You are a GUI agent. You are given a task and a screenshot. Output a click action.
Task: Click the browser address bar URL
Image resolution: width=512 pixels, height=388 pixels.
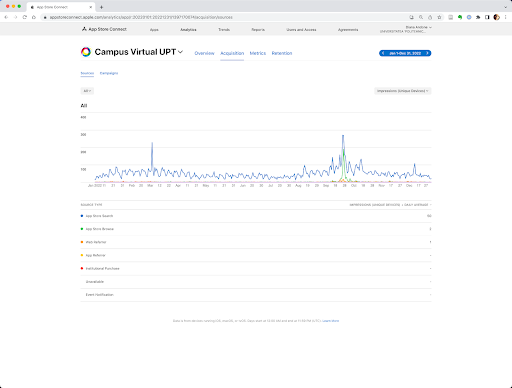click(x=141, y=17)
